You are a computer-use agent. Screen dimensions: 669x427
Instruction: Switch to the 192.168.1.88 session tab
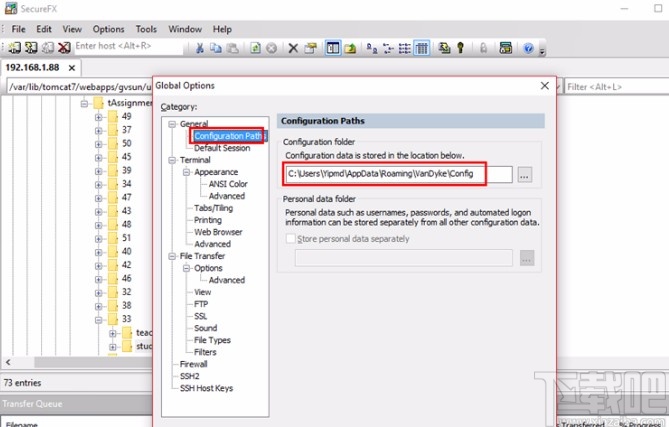point(34,67)
